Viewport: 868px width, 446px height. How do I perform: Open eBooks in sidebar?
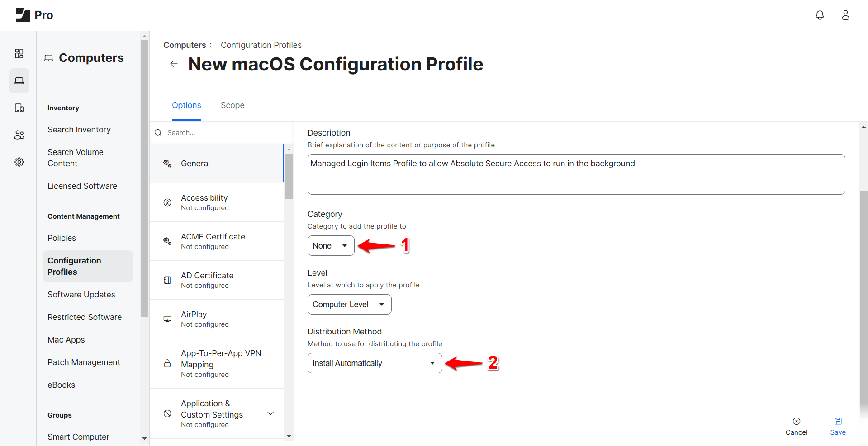click(62, 385)
